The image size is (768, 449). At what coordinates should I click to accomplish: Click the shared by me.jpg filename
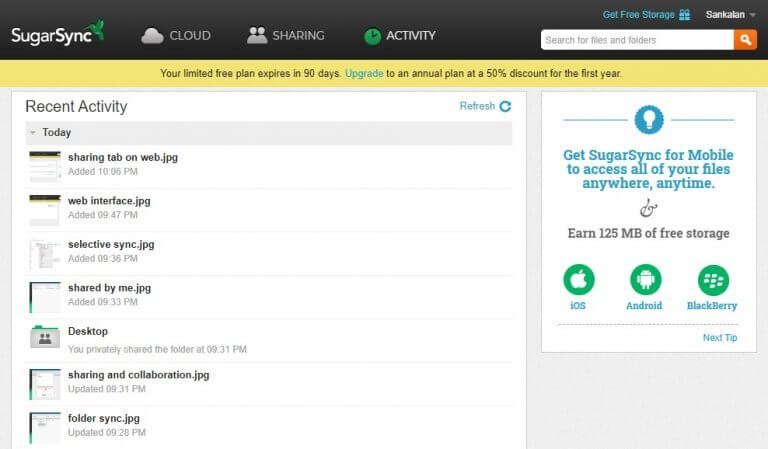(109, 288)
